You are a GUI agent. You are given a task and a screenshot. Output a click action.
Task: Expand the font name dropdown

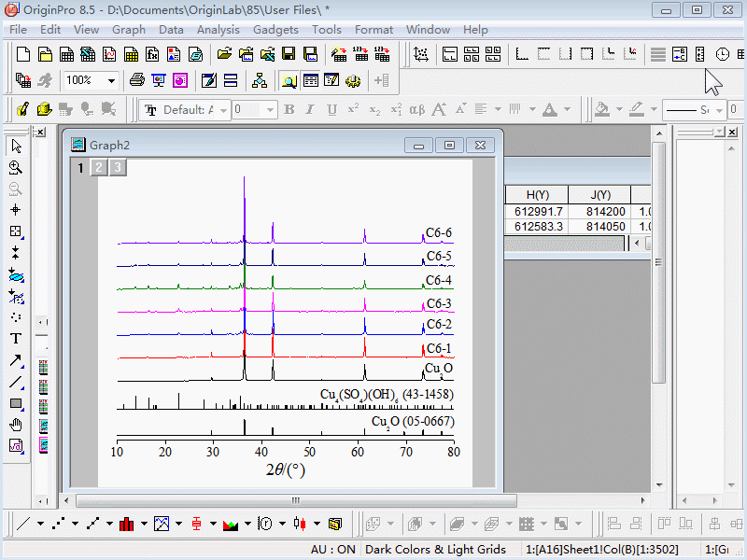coord(223,110)
